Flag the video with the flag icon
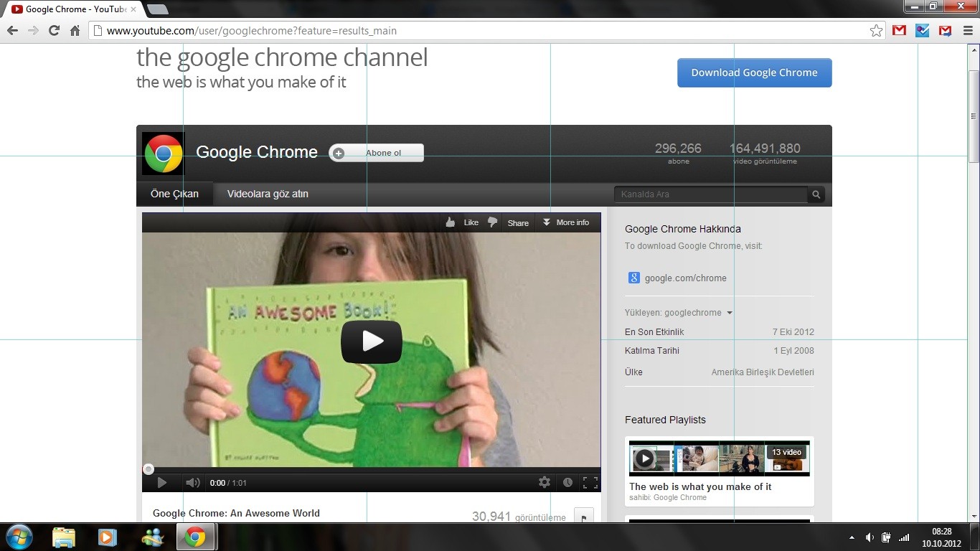 (584, 517)
